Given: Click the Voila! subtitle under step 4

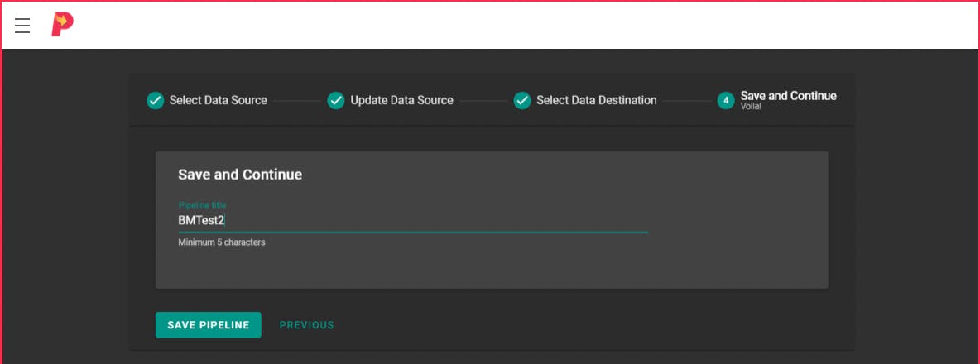Looking at the screenshot, I should (751, 107).
